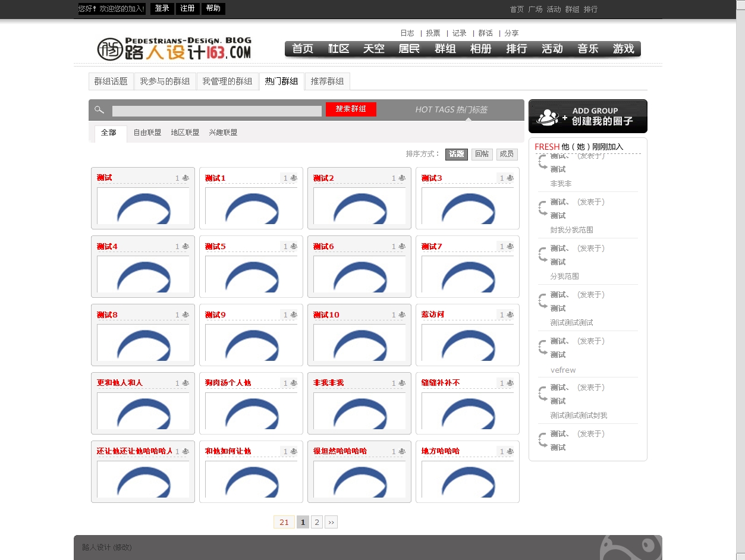Click inside the group search field

coord(217,111)
